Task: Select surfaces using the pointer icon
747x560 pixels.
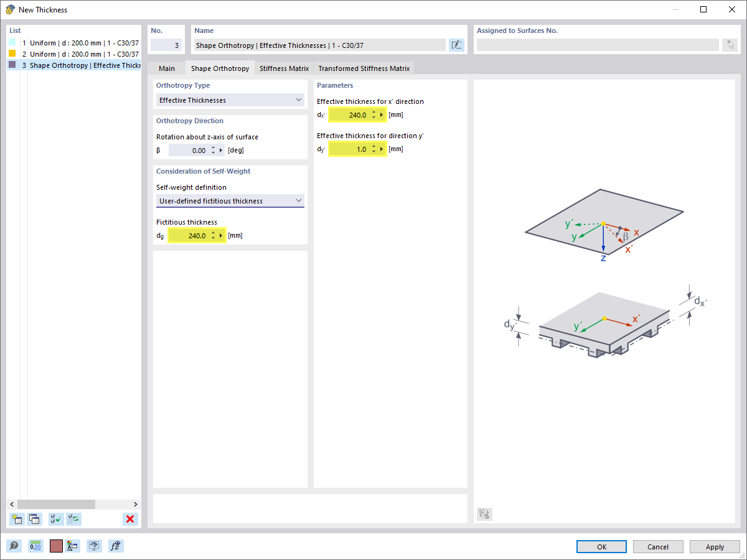Action: [730, 44]
